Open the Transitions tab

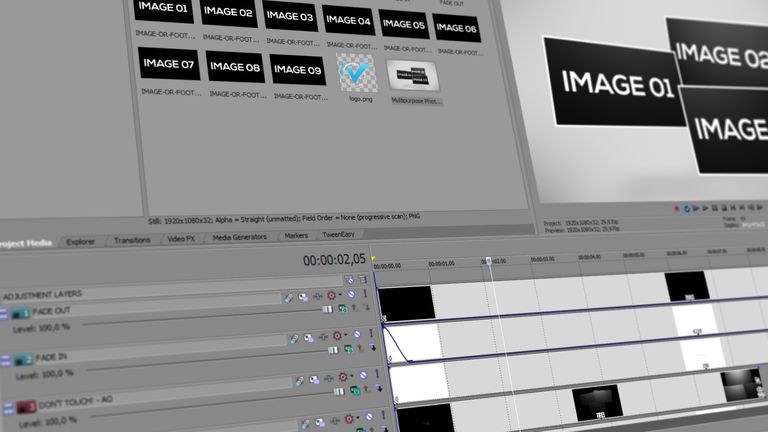(x=132, y=240)
